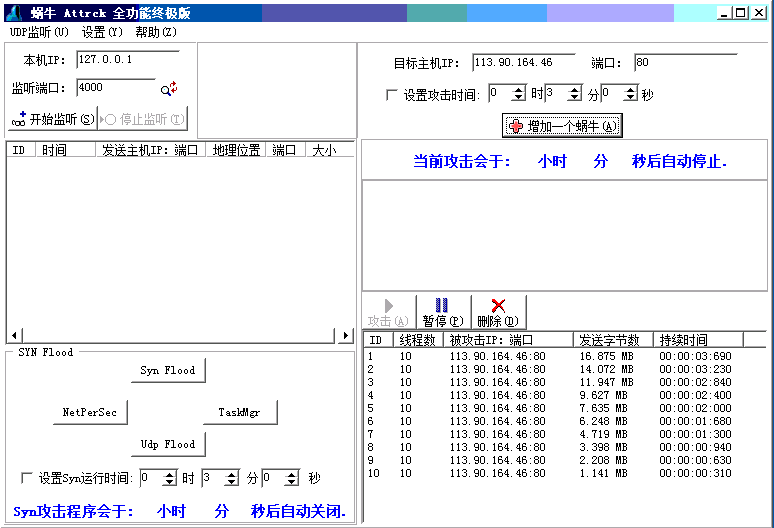Click the TaskMgr button

click(240, 412)
